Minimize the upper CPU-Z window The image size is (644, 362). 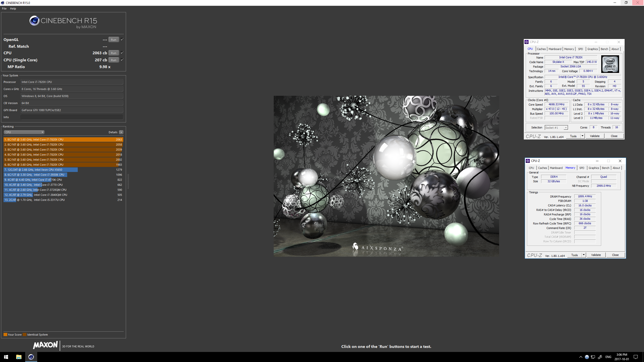(x=596, y=42)
